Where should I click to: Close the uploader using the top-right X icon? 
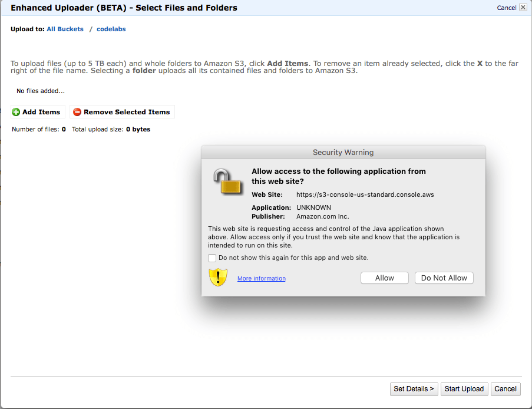point(523,8)
